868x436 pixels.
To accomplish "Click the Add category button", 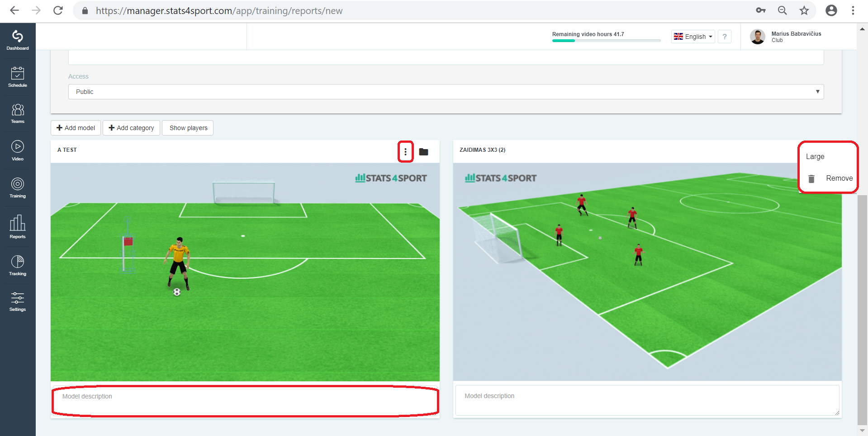I will pos(131,128).
